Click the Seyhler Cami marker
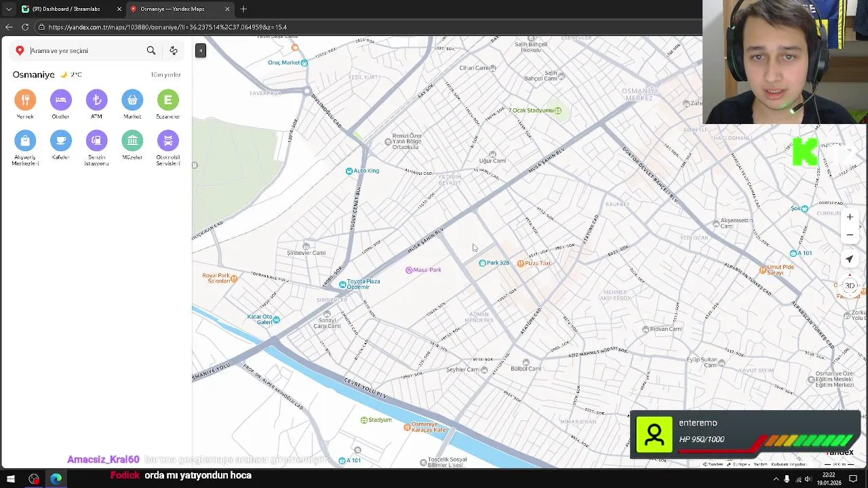The width and height of the screenshot is (868, 488). pyautogui.click(x=484, y=369)
